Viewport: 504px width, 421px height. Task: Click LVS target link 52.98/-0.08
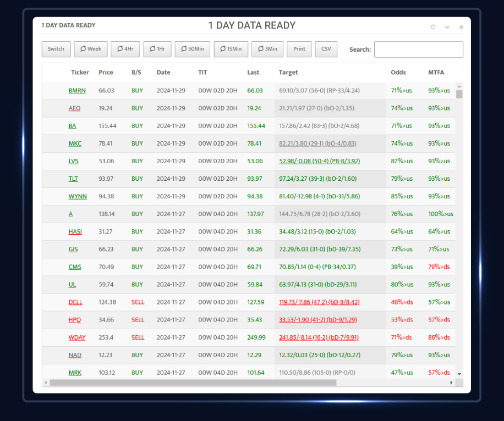tap(320, 161)
